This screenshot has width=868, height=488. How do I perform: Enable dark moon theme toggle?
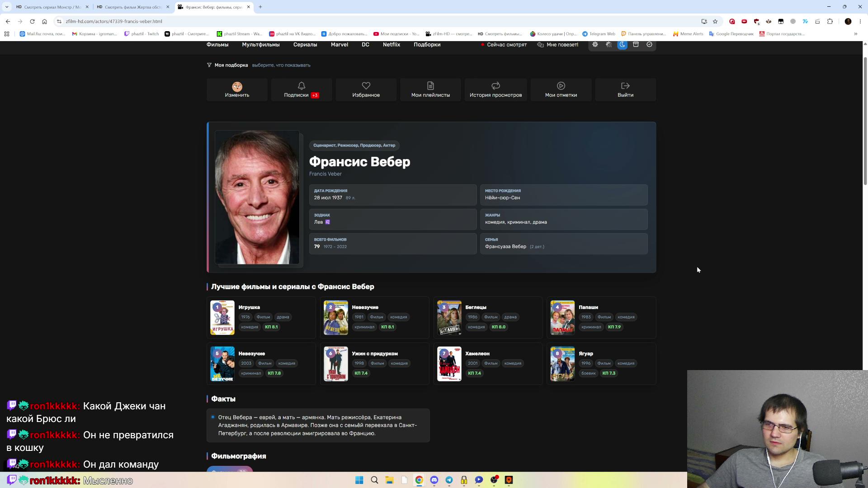[622, 45]
